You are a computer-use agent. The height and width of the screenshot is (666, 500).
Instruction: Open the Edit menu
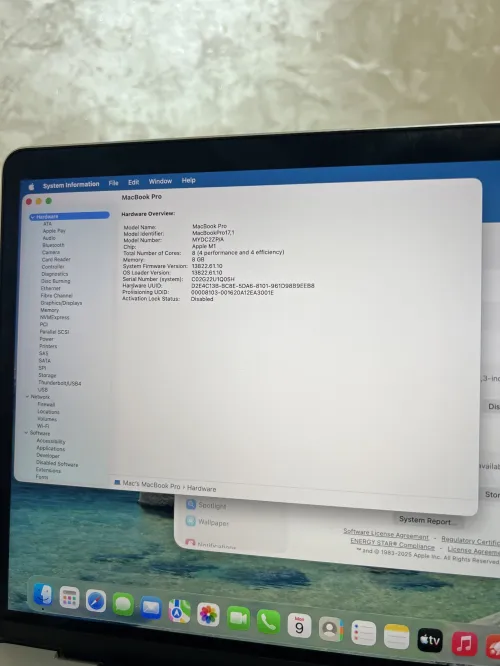(133, 182)
